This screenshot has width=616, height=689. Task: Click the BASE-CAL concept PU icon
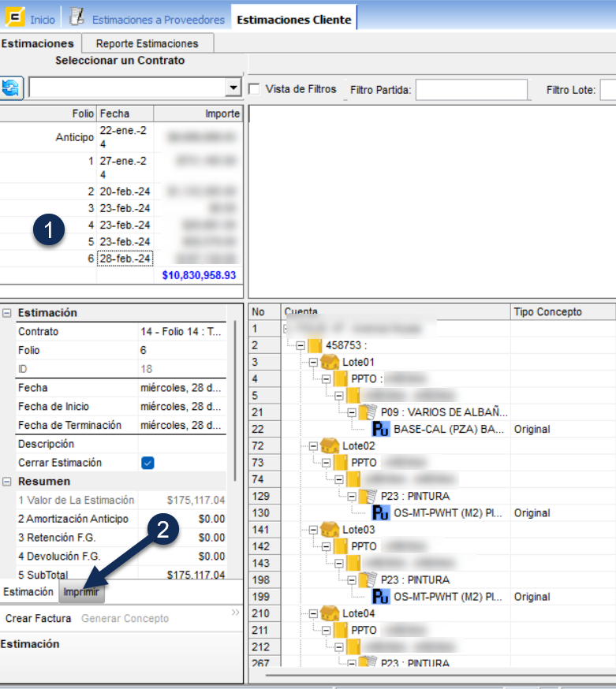(381, 430)
